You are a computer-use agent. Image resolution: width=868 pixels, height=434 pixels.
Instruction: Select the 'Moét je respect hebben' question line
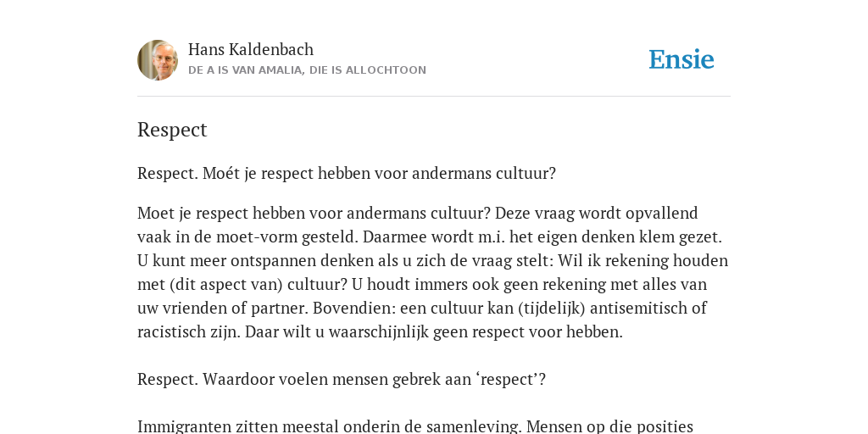(x=347, y=173)
